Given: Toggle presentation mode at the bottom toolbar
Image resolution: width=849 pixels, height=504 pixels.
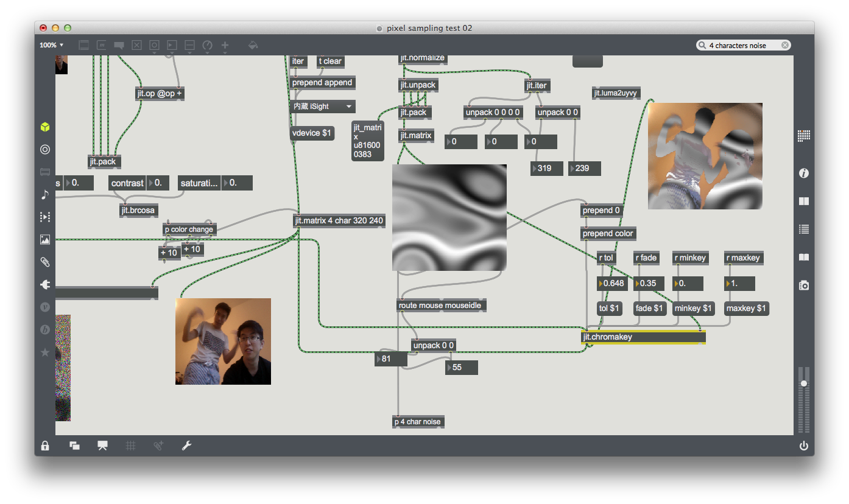Looking at the screenshot, I should (x=102, y=446).
